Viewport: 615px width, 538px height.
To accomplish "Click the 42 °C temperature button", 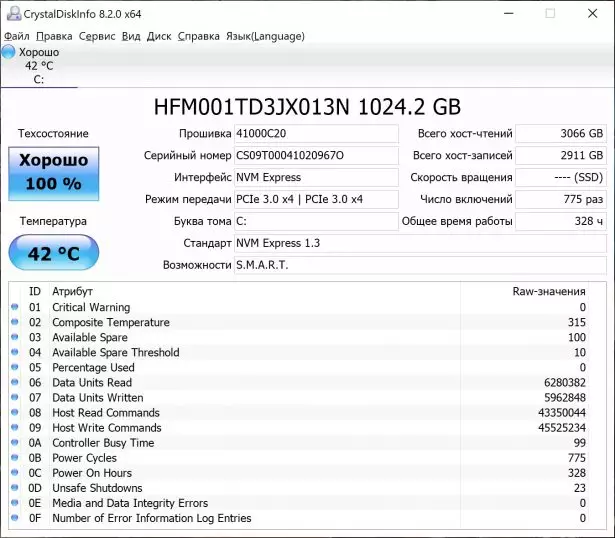I will pos(53,253).
